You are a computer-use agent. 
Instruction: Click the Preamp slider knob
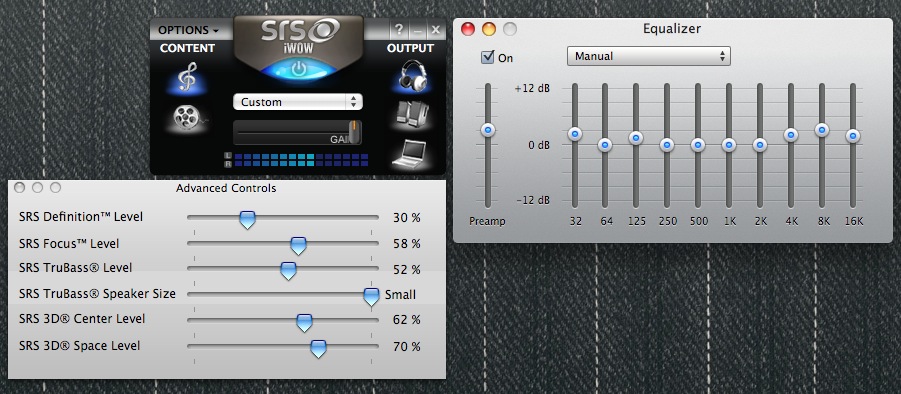pyautogui.click(x=488, y=130)
